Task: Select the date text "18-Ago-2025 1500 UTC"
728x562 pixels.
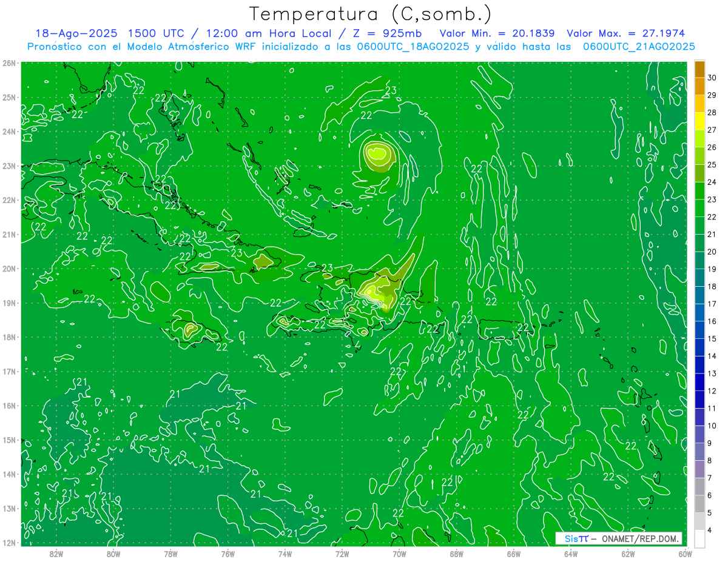Action: pyautogui.click(x=112, y=33)
